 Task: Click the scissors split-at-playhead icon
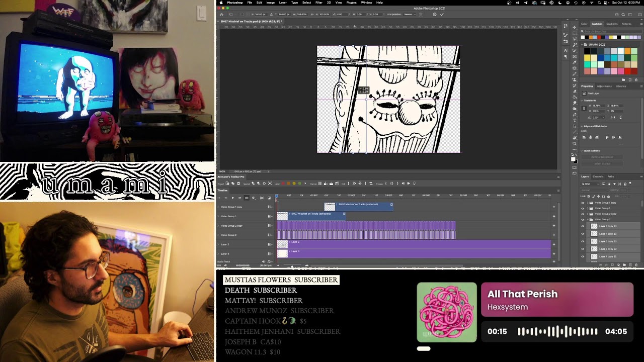tap(262, 198)
